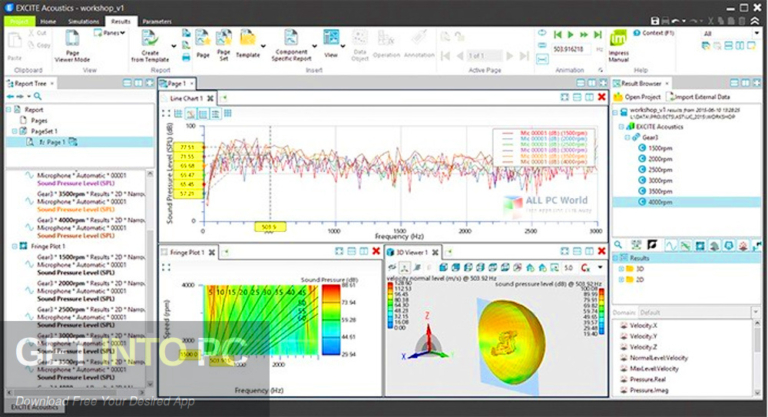Select Velocity.X in the result list
The width and height of the screenshot is (768, 417).
pyautogui.click(x=644, y=325)
